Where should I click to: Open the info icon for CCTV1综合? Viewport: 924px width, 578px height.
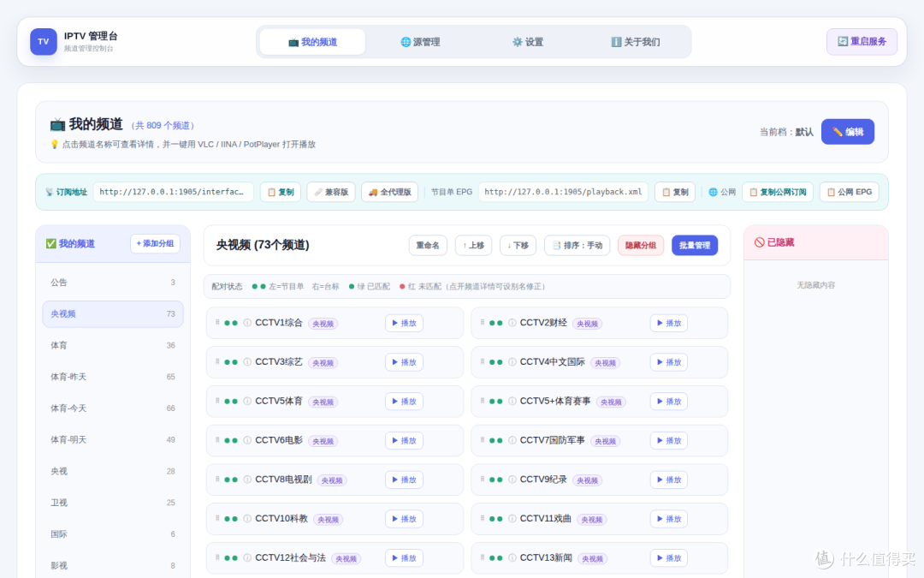pos(247,323)
